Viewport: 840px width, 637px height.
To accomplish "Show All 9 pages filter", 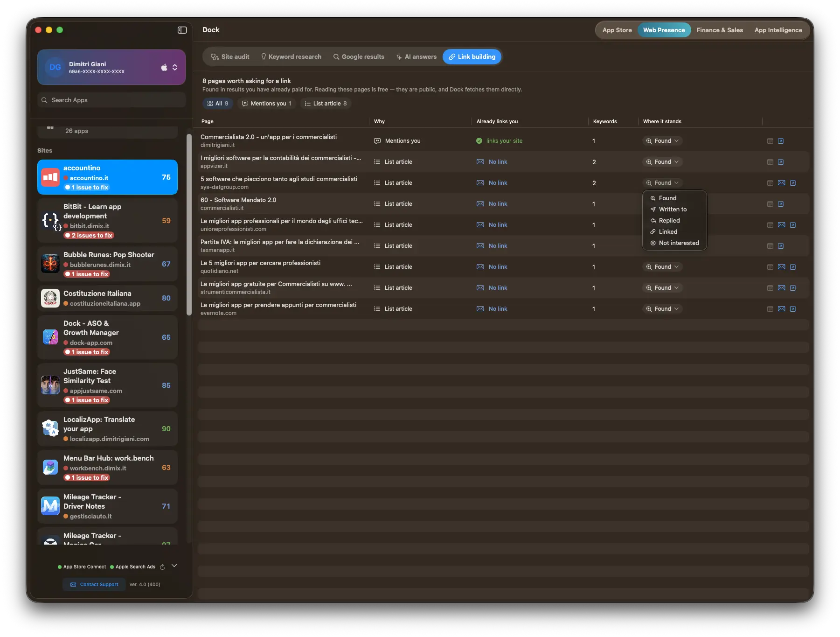I will (x=218, y=104).
